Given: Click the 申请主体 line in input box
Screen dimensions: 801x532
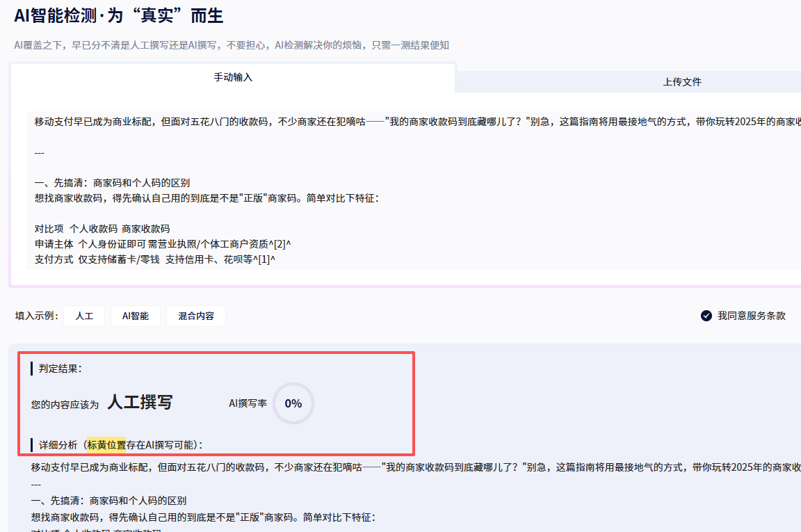Looking at the screenshot, I should [x=162, y=244].
